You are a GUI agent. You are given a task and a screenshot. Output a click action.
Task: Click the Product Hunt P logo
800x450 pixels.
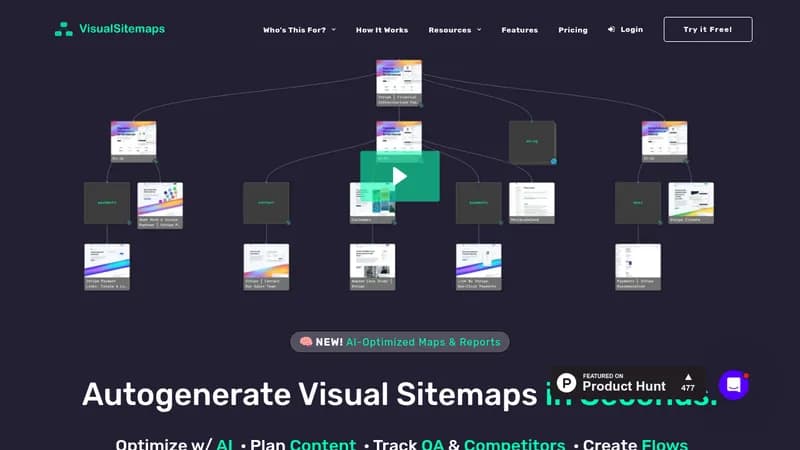[x=566, y=383]
